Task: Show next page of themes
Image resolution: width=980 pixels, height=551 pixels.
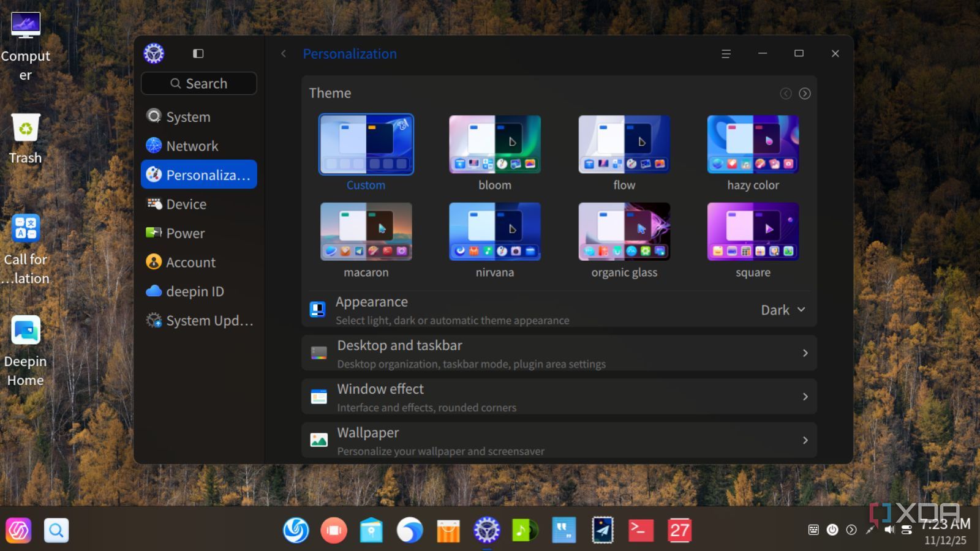Action: pos(805,94)
